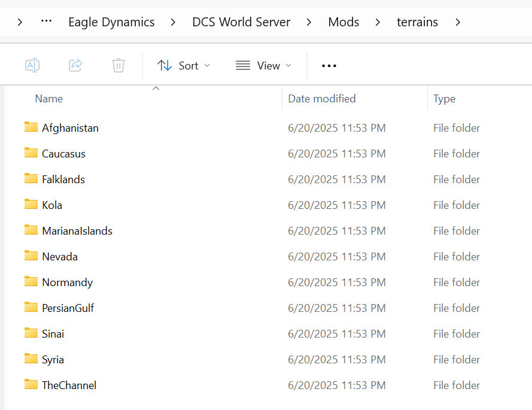Sort by Date modified column header
The height and width of the screenshot is (410, 532).
(x=321, y=99)
